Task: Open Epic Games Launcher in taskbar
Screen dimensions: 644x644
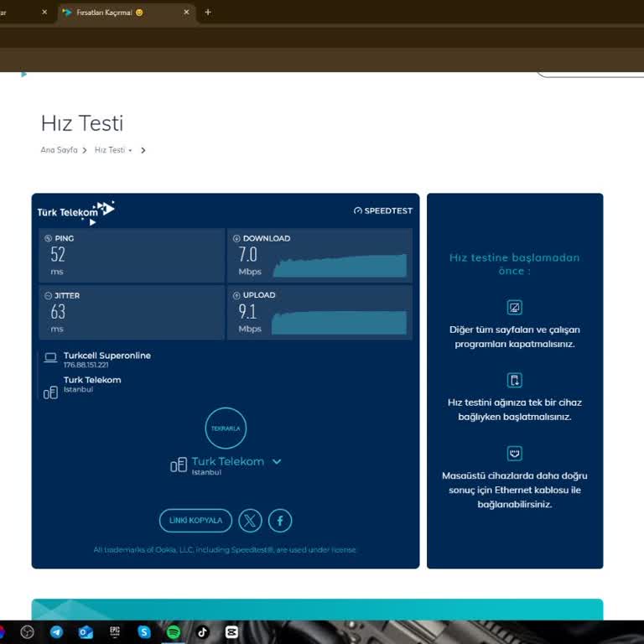Action: 115,632
